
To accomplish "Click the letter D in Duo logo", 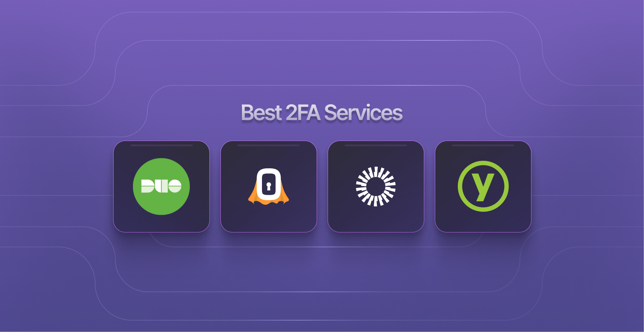I will click(148, 186).
